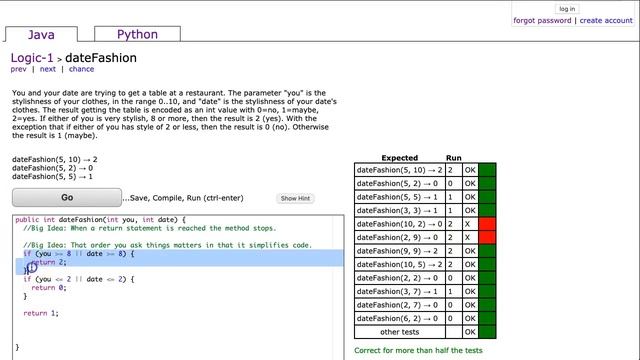
Task: Click the Run column header
Action: tap(453, 158)
